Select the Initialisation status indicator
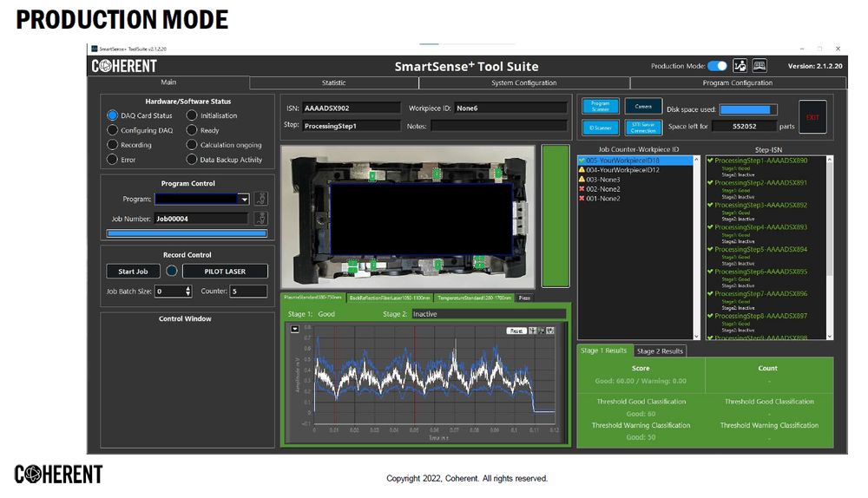This screenshot has height=498, width=868. point(192,115)
